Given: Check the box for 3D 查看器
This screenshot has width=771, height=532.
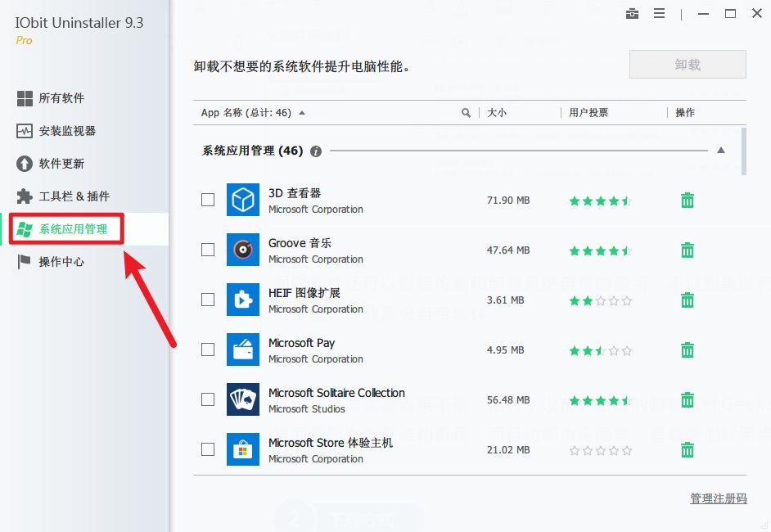Looking at the screenshot, I should point(208,200).
